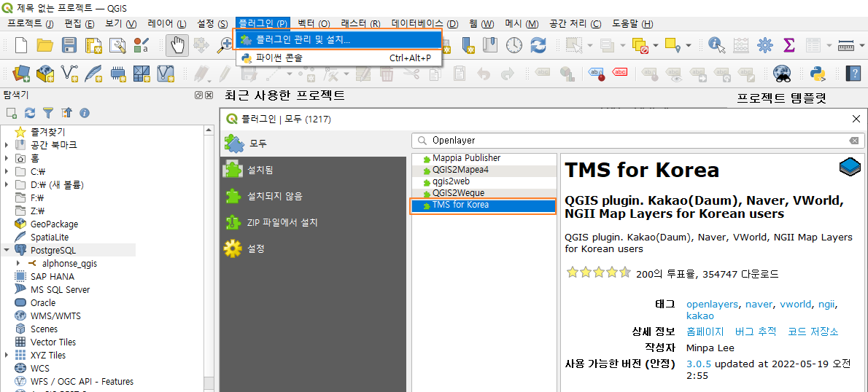This screenshot has height=392, width=868.
Task: Save the project via the floppy disk icon
Action: 69,44
